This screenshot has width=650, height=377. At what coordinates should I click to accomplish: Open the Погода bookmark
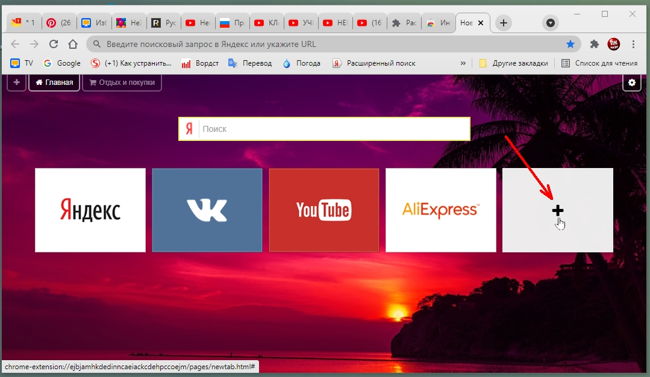coord(301,63)
